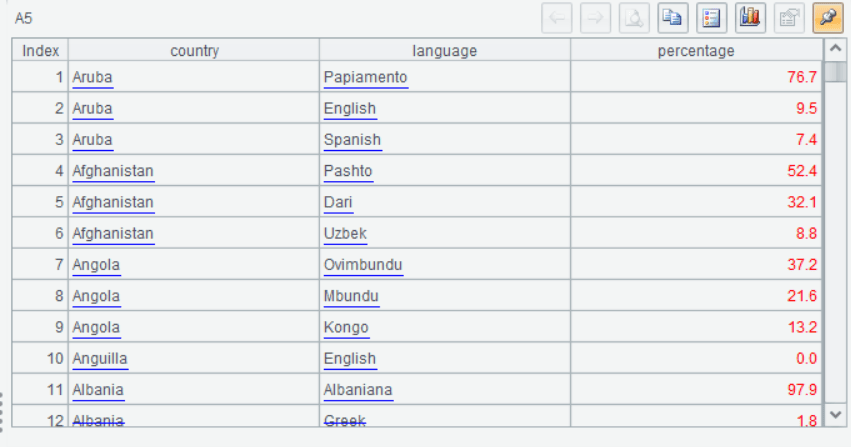This screenshot has width=851, height=447.
Task: Click the scrollbar up arrow
Action: point(836,49)
